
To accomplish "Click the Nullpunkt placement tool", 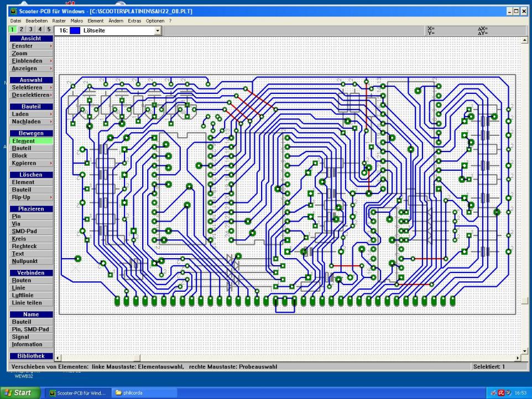I will (25, 261).
